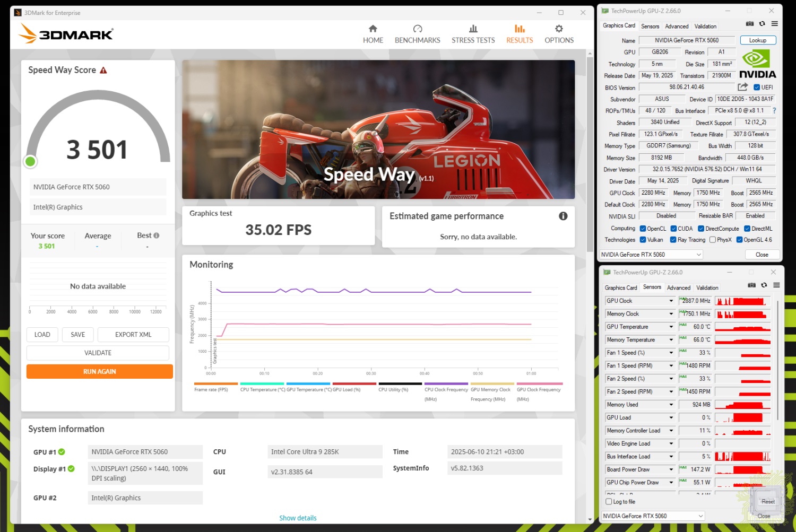796x532 pixels.
Task: Click the LOAD button
Action: [42, 335]
